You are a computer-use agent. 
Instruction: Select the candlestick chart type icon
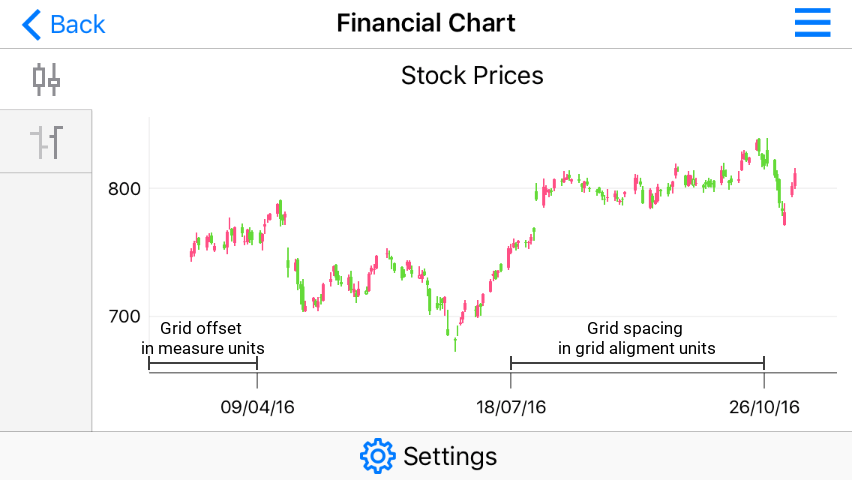click(x=46, y=79)
